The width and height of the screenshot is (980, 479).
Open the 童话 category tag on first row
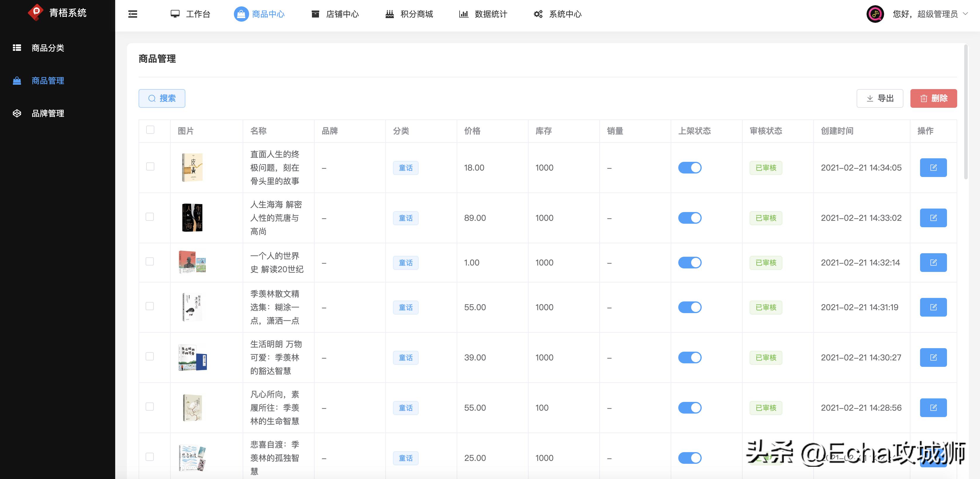(x=406, y=168)
